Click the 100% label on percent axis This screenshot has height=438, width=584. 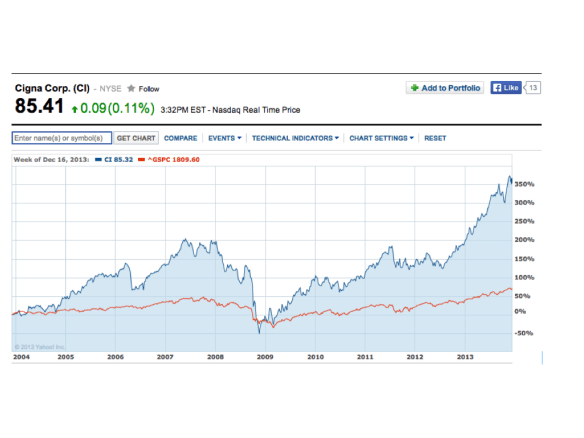(524, 277)
